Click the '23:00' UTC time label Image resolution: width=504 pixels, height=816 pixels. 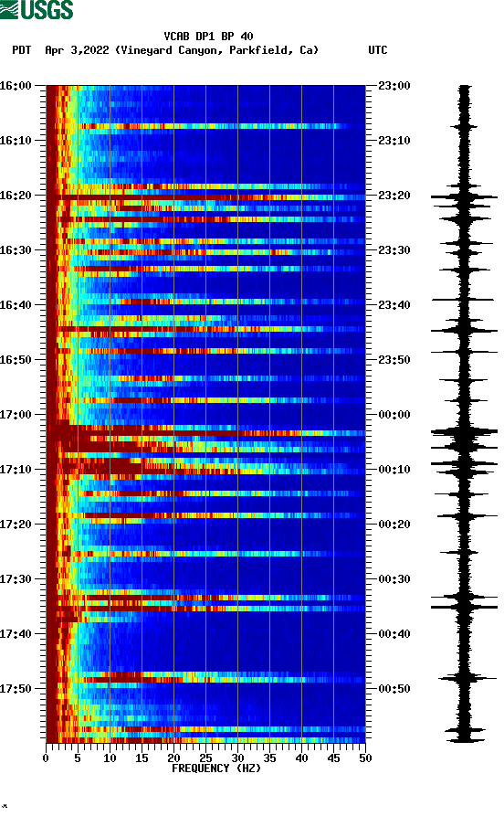pyautogui.click(x=394, y=85)
